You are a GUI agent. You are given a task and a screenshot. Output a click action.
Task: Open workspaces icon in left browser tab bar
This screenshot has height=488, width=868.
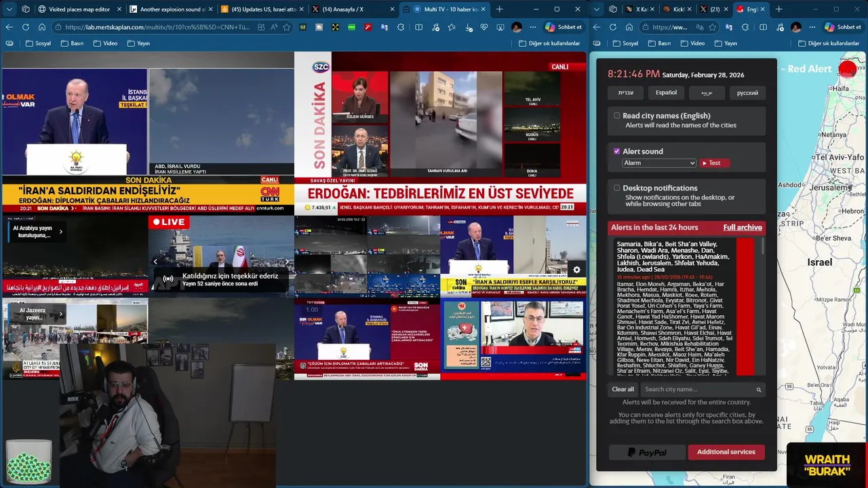click(26, 9)
